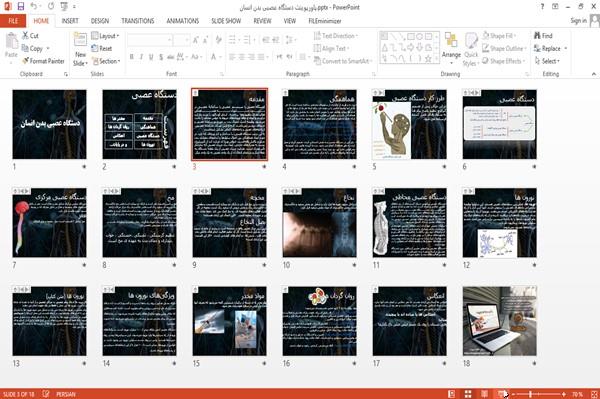
Task: Toggle Bold formatting
Action: (132, 57)
